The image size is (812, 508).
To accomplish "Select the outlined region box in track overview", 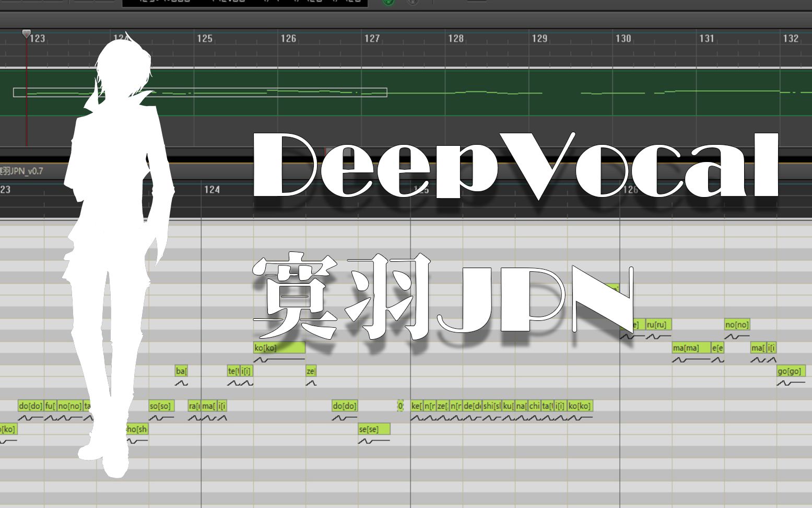I will [200, 93].
